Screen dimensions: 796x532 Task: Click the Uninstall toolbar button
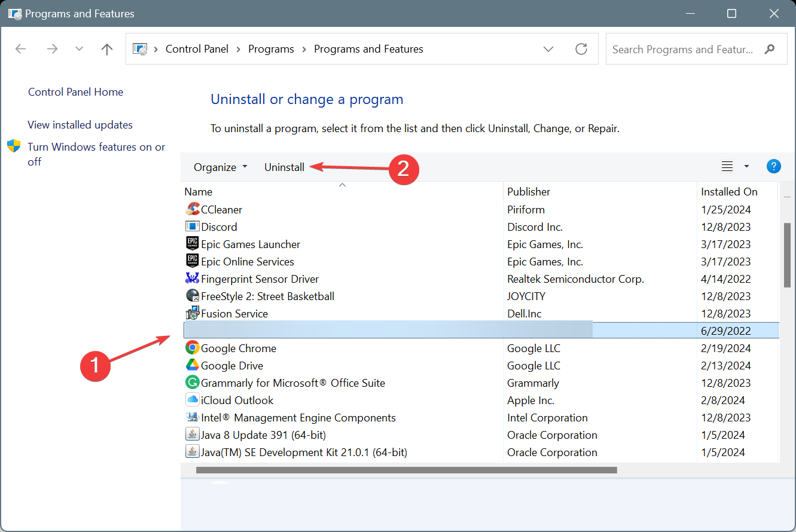tap(285, 167)
